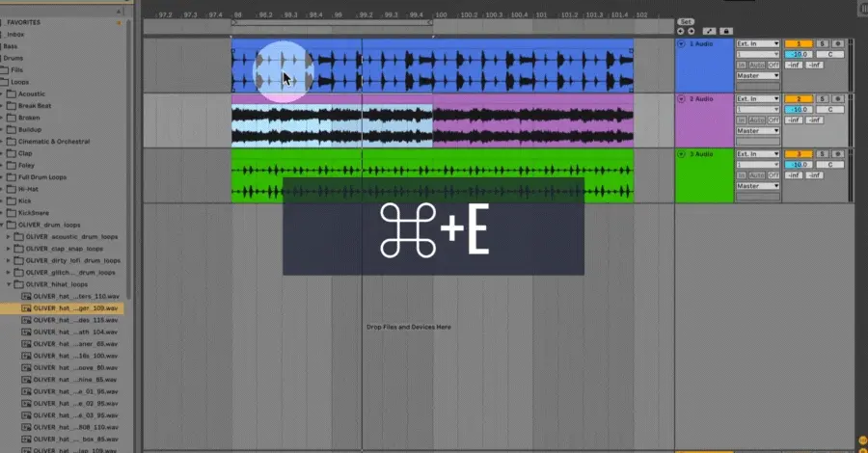Viewport: 868px width, 453px height.
Task: Click the Set locator button
Action: (686, 22)
